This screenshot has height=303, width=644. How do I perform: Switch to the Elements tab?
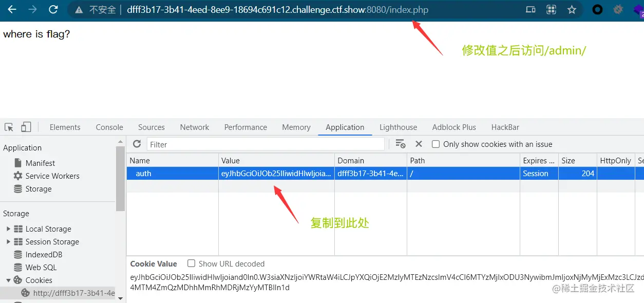click(65, 127)
